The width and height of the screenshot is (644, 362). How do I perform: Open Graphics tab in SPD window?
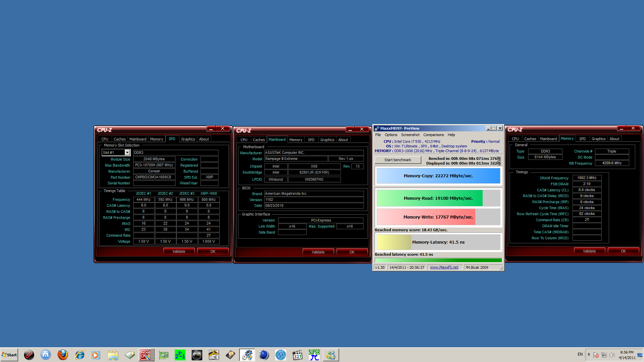coord(188,139)
